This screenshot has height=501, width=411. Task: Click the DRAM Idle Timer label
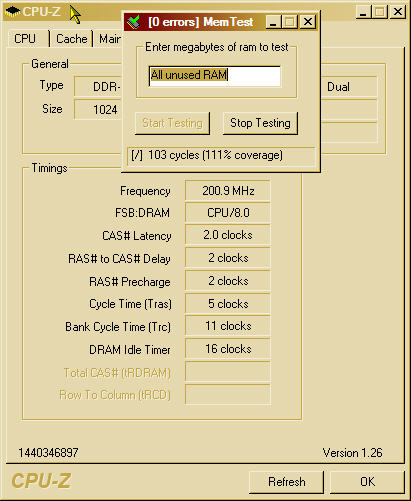(130, 350)
